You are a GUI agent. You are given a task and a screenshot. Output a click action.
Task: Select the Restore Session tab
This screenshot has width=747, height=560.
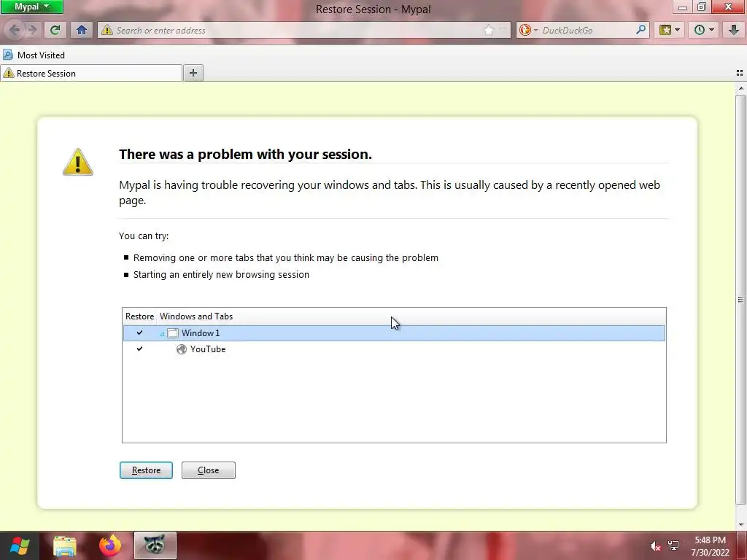[x=91, y=74]
